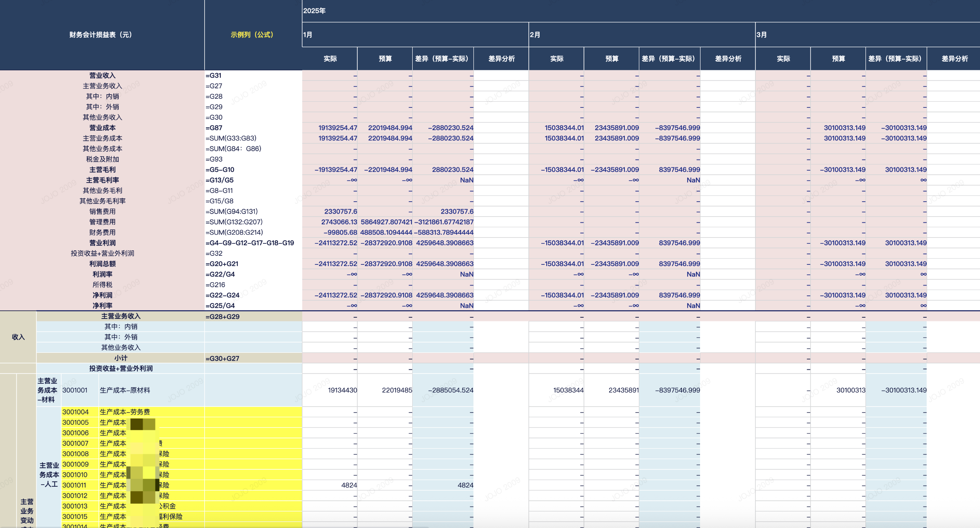
Task: Select account code 3001011 cell
Action: [74, 485]
